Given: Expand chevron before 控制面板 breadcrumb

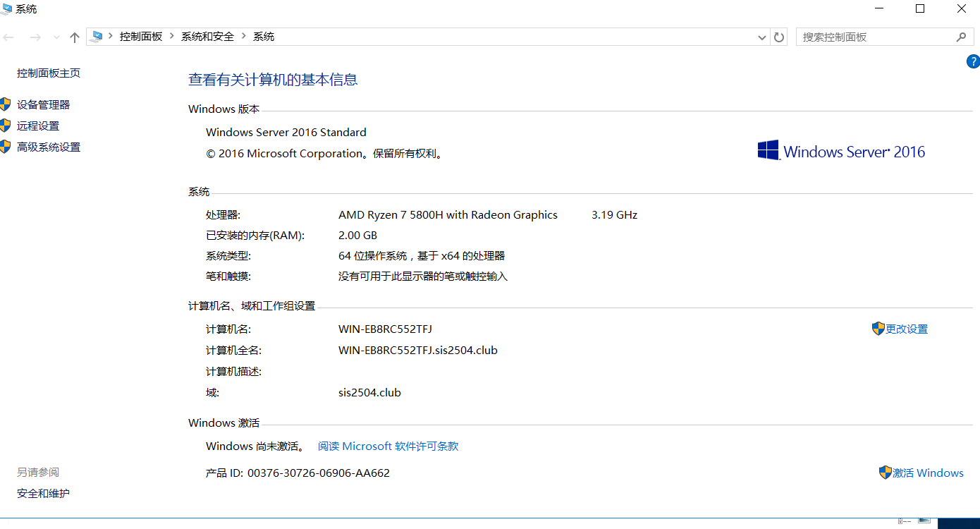Looking at the screenshot, I should tap(111, 37).
